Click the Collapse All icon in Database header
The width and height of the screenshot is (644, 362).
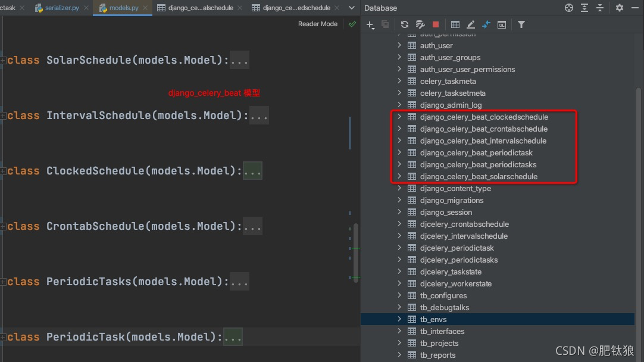click(x=600, y=8)
